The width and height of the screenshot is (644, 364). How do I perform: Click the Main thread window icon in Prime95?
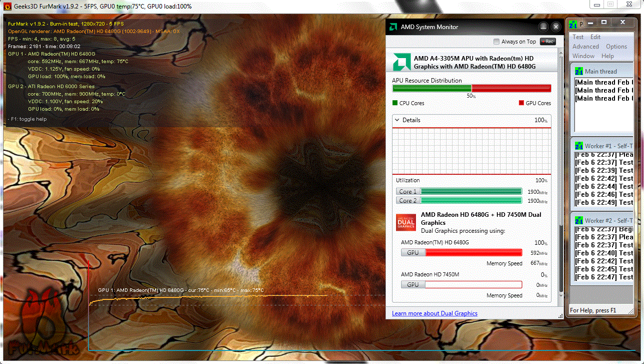pyautogui.click(x=579, y=72)
